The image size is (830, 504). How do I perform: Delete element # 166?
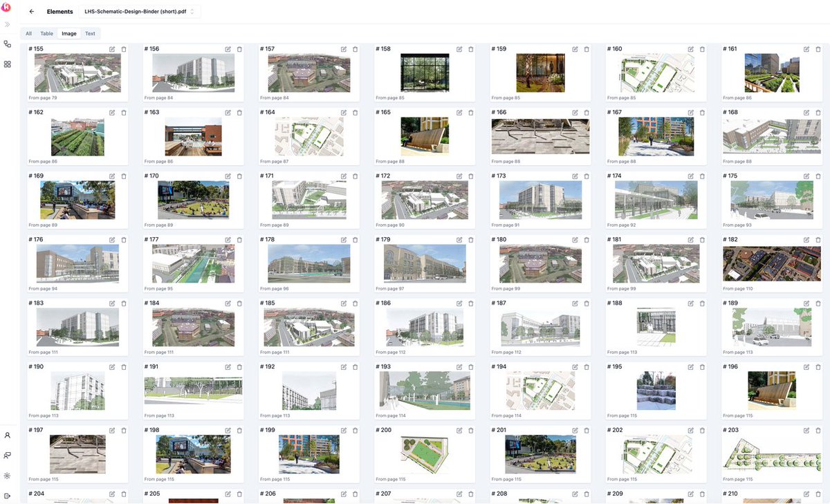587,113
